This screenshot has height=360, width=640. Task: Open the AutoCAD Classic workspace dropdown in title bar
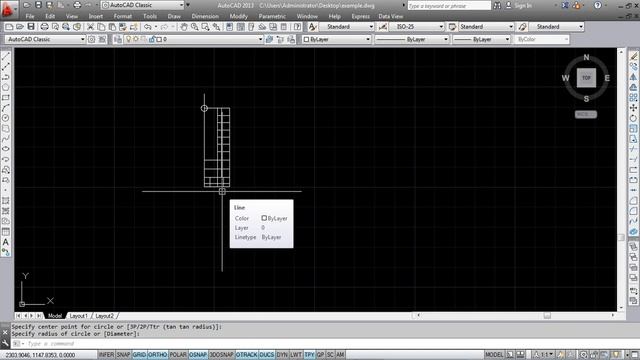[143, 5]
